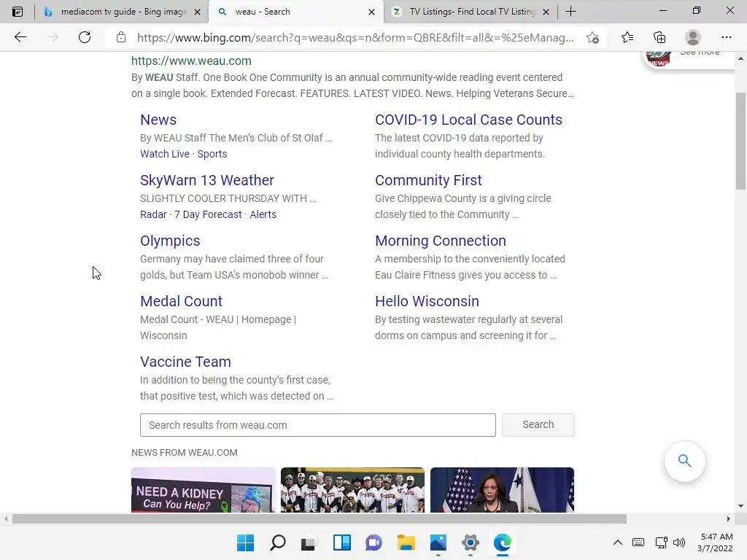The height and width of the screenshot is (560, 747).
Task: Click the horizontal scrollbar thumb
Action: [x=320, y=518]
